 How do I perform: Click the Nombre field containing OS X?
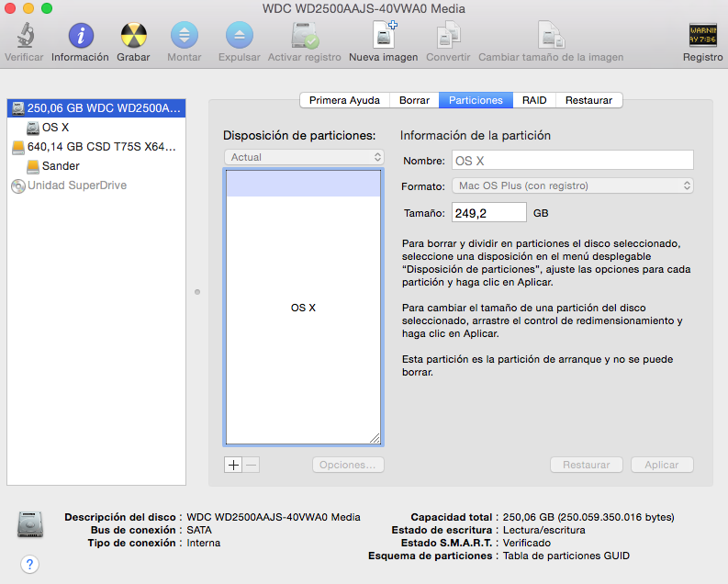point(573,161)
